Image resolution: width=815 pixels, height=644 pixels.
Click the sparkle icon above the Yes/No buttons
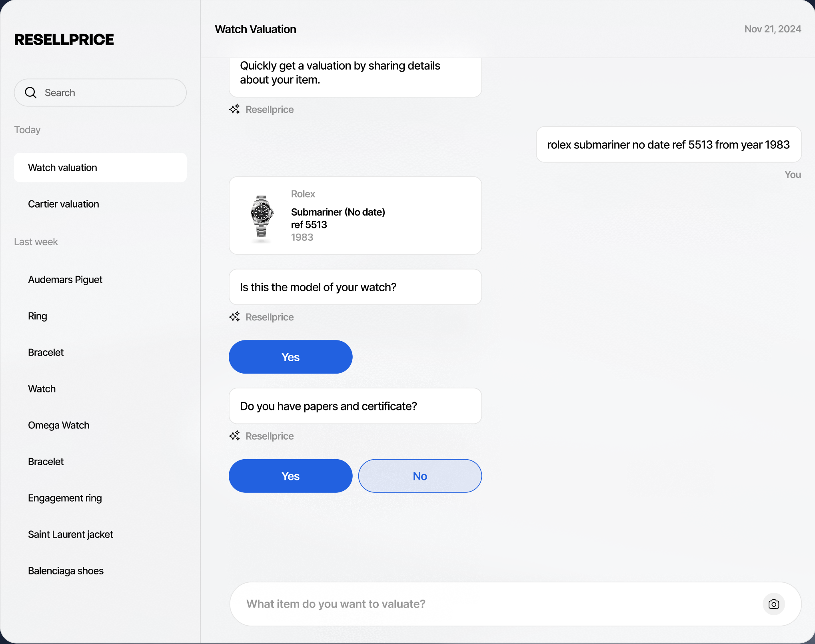click(234, 436)
